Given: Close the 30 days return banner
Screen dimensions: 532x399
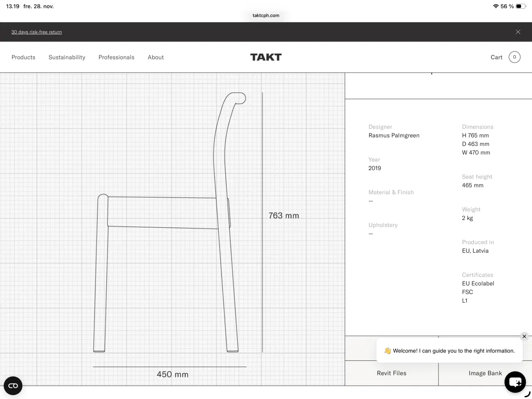Looking at the screenshot, I should click(518, 32).
